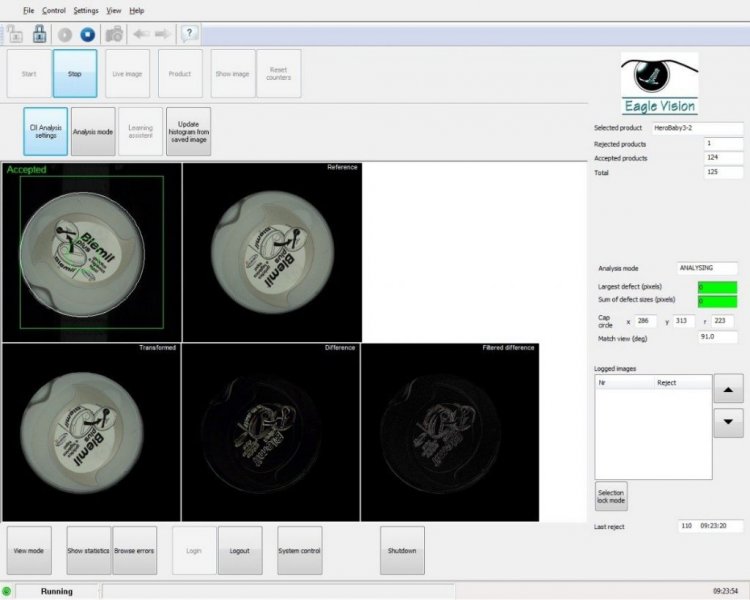Click the Transformed image panel
This screenshot has width=750, height=600.
pos(91,432)
